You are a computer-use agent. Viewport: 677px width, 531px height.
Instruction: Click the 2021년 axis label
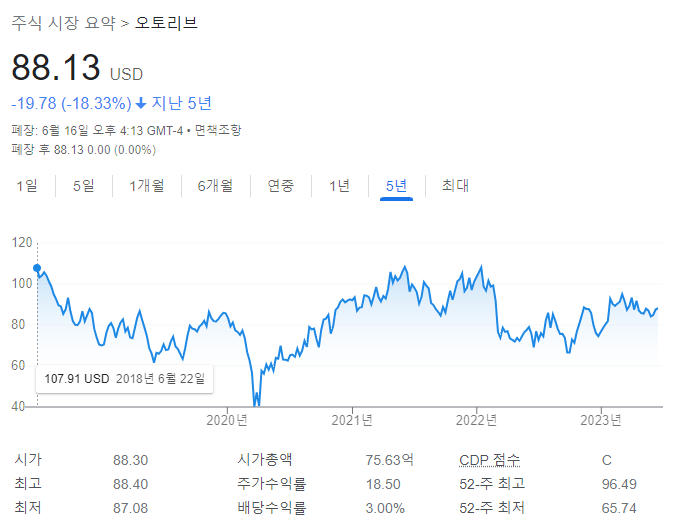352,420
